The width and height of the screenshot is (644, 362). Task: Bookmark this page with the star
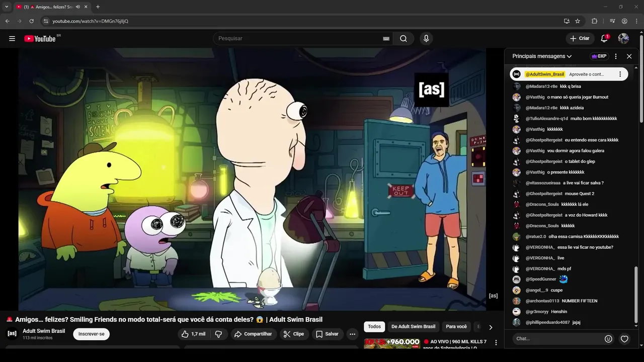click(578, 21)
